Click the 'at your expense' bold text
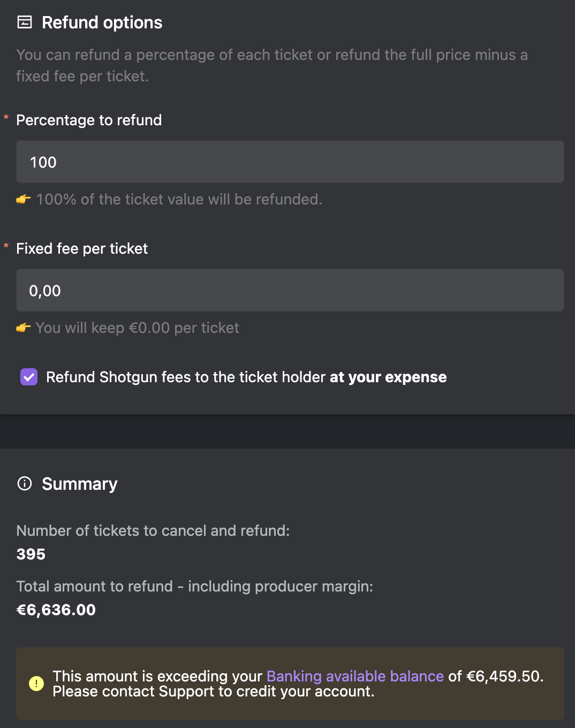The width and height of the screenshot is (575, 728). tap(388, 377)
